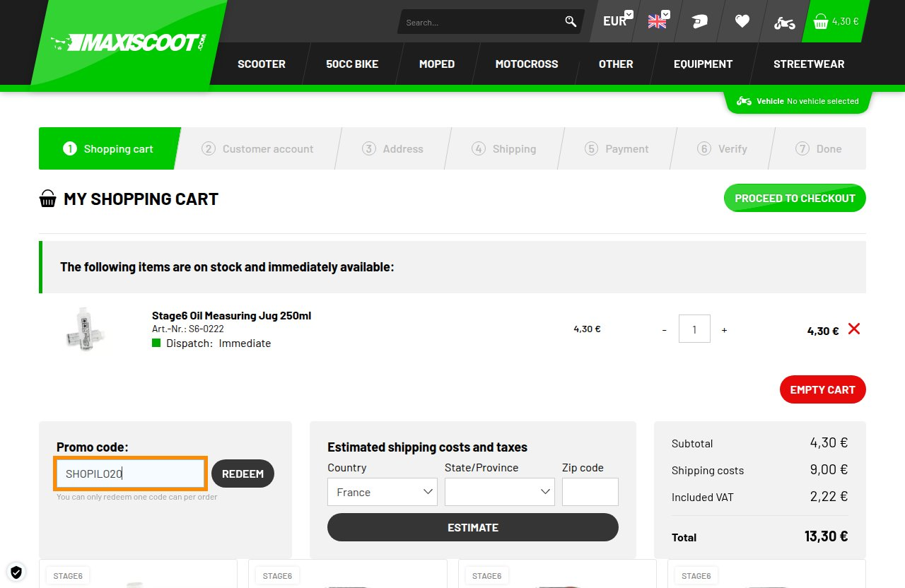905x588 pixels.
Task: Open the 50CC BIKE menu
Action: coord(352,64)
